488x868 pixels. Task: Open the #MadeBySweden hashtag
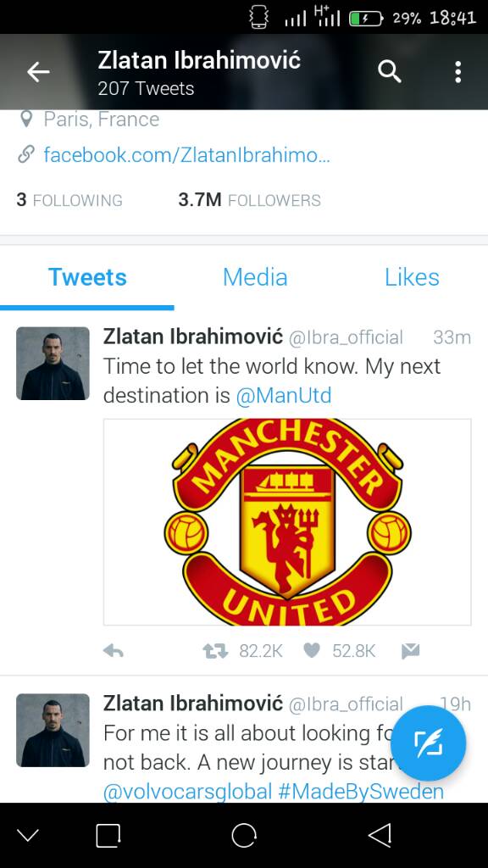coord(361,792)
